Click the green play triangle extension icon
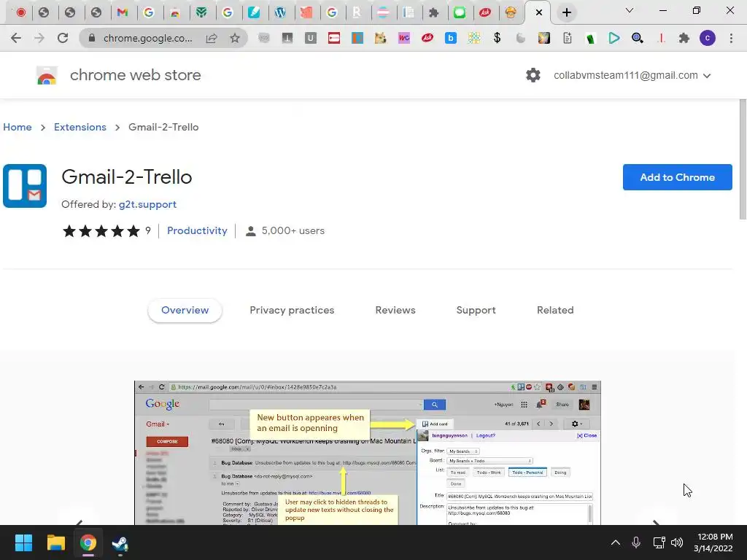The width and height of the screenshot is (747, 560). [614, 38]
